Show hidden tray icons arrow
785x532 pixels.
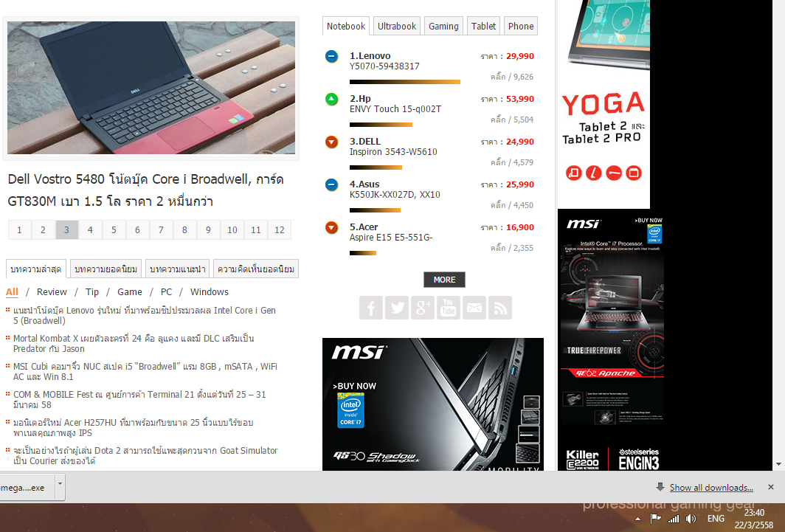637,519
